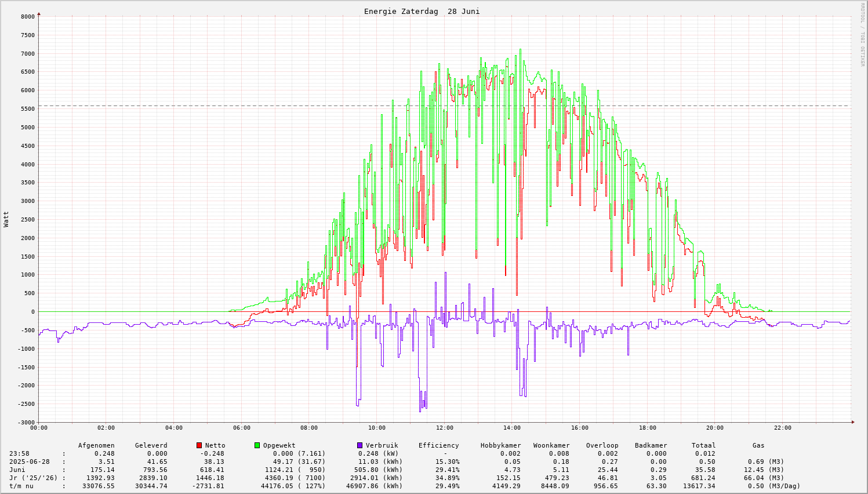
Task: Click the 22:00 time label on the x-axis
Action: (x=782, y=428)
